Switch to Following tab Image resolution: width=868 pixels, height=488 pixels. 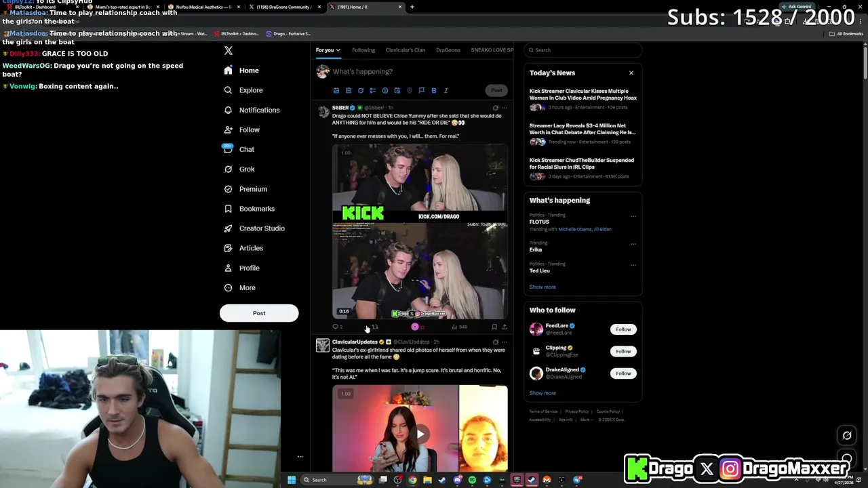coord(363,50)
